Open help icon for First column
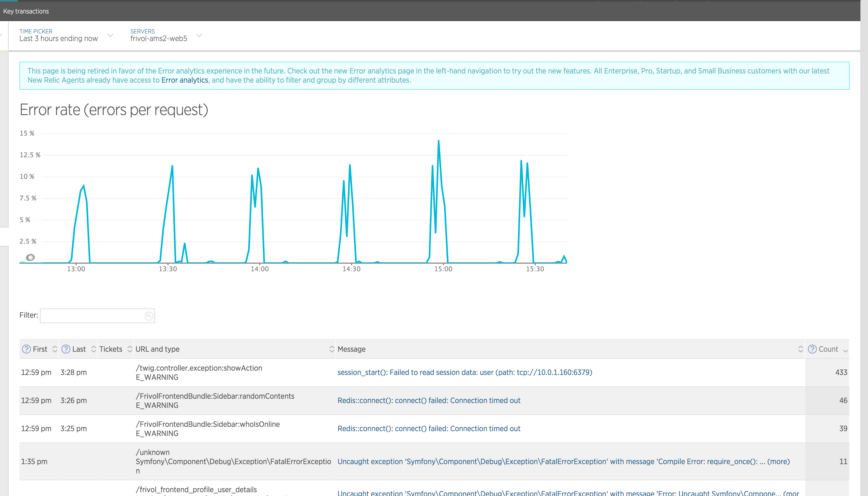The height and width of the screenshot is (496, 868). pyautogui.click(x=26, y=349)
